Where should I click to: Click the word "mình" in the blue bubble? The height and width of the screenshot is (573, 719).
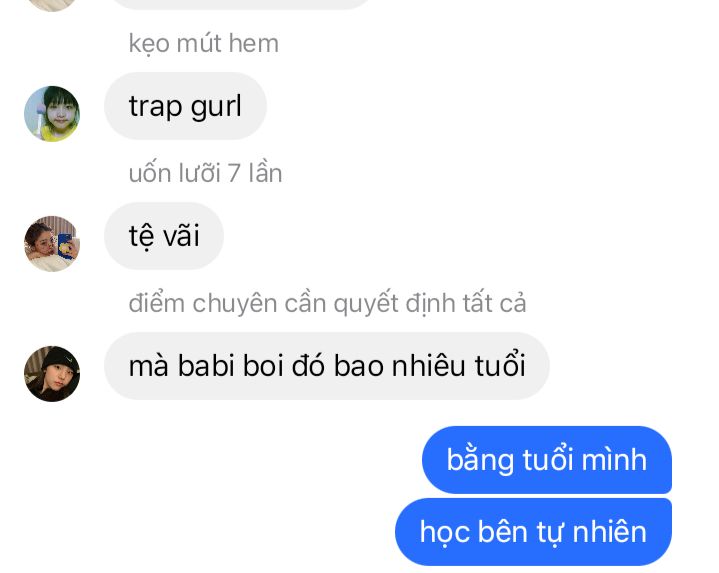coord(614,459)
